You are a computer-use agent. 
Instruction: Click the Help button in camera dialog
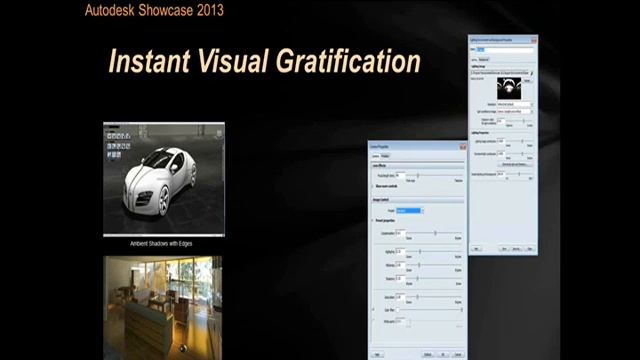(x=377, y=354)
